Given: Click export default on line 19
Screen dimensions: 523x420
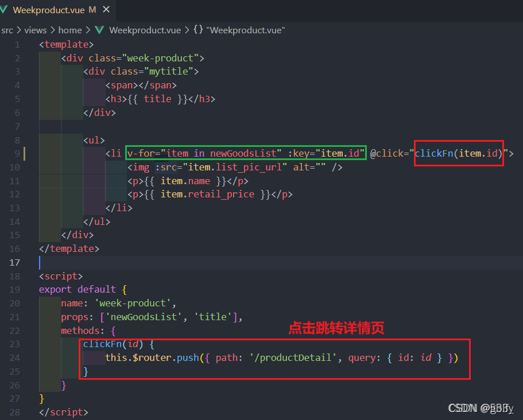Looking at the screenshot, I should (78, 290).
